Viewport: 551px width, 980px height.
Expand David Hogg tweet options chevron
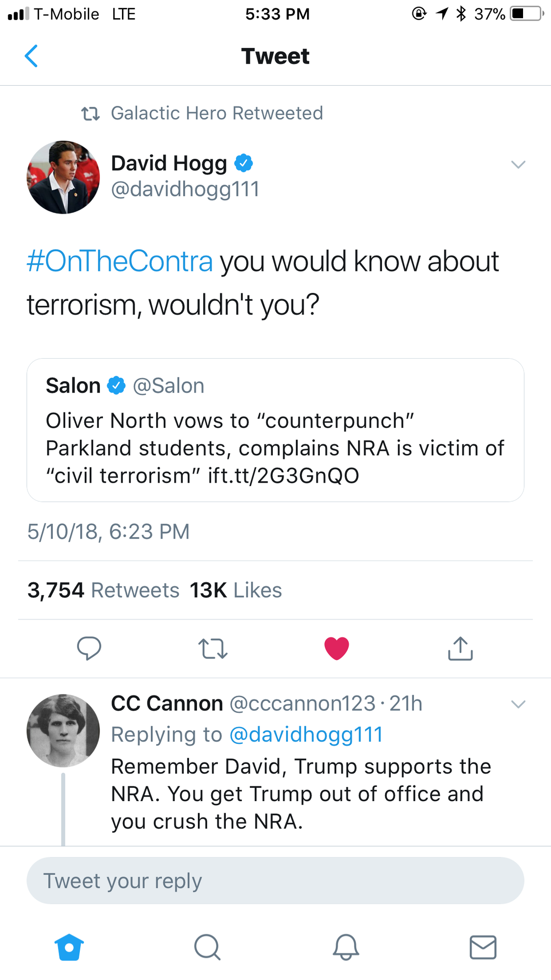pos(518,164)
